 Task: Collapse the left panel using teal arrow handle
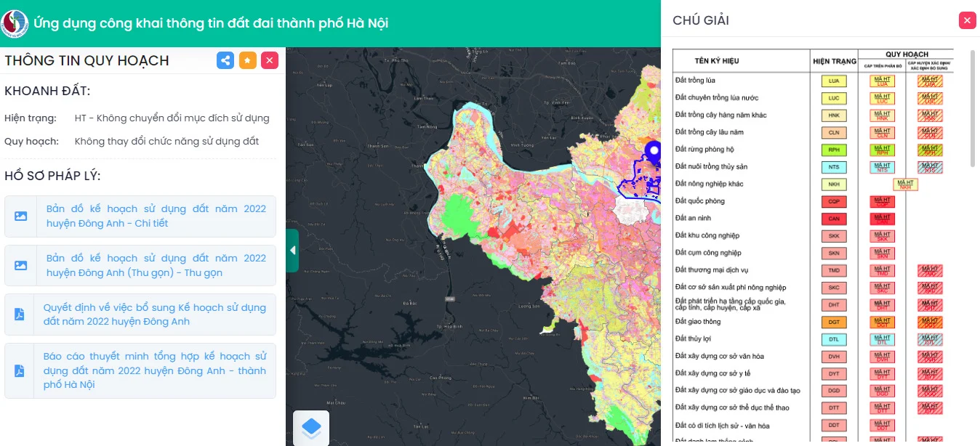click(x=292, y=251)
